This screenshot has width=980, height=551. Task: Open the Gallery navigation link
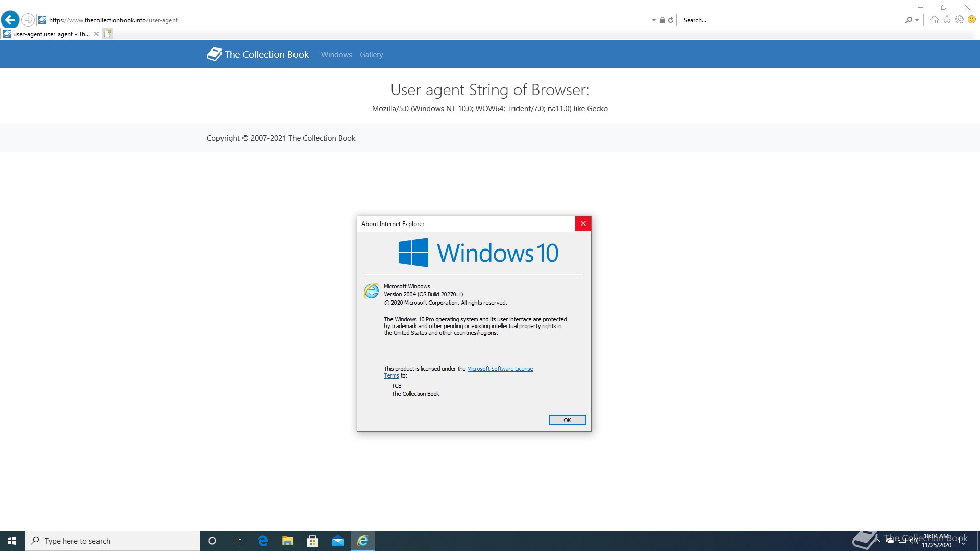[371, 55]
